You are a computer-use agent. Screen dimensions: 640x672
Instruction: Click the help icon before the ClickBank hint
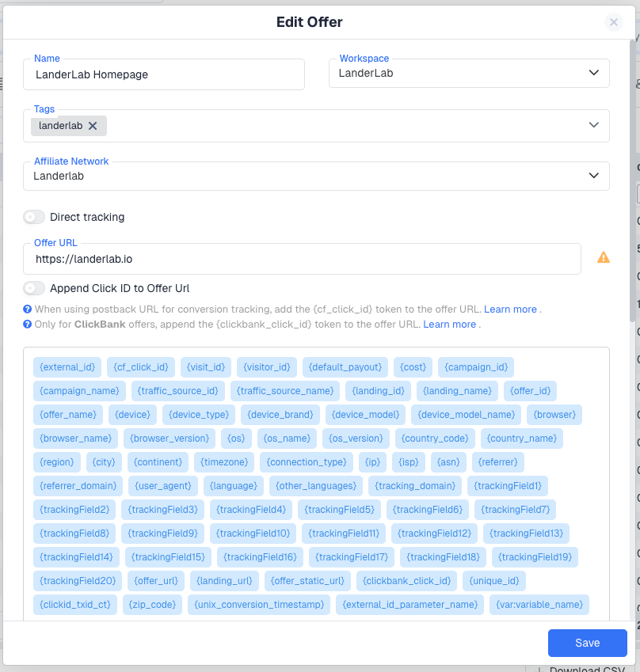tap(27, 325)
